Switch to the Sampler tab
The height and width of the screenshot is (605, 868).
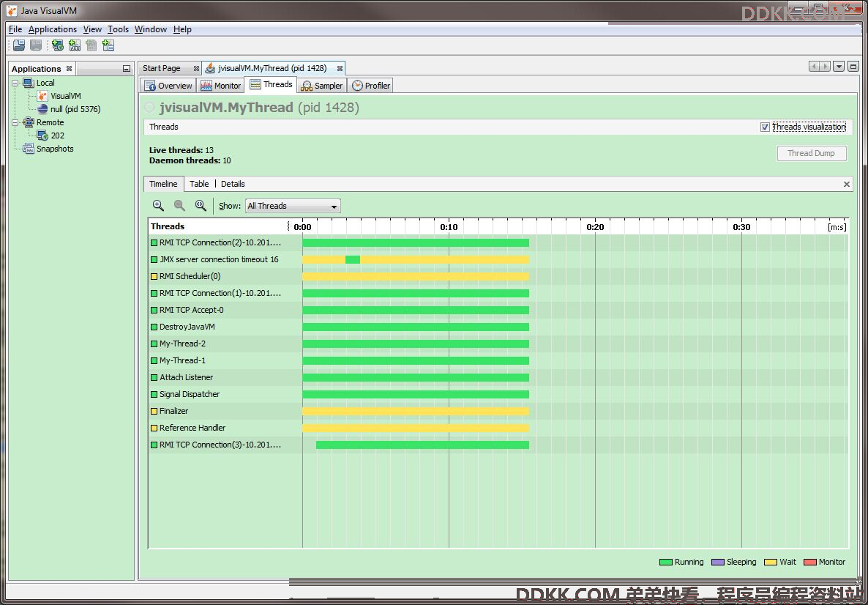(322, 85)
